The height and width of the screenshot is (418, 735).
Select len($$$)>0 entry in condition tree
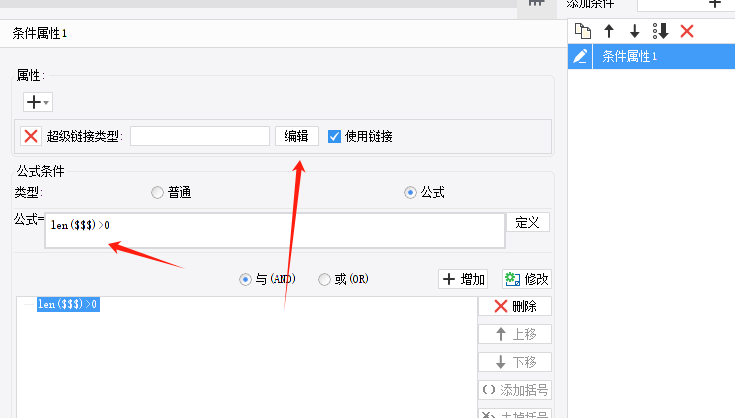(68, 304)
